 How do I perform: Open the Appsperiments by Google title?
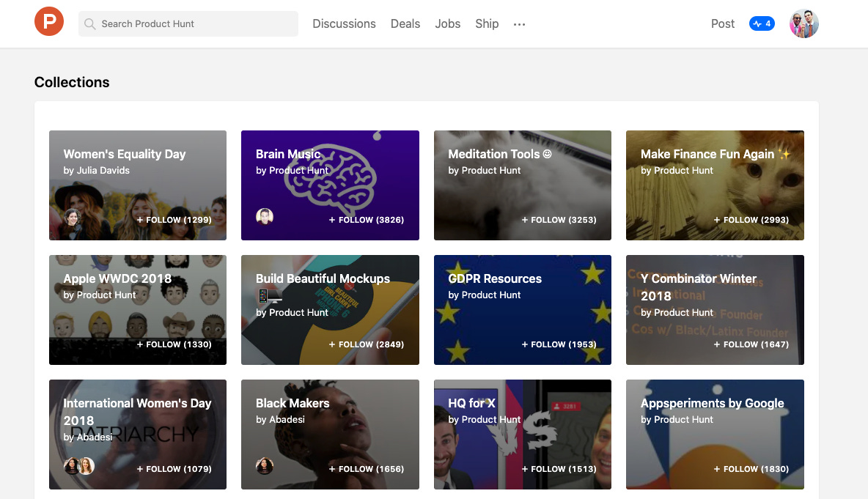point(713,403)
